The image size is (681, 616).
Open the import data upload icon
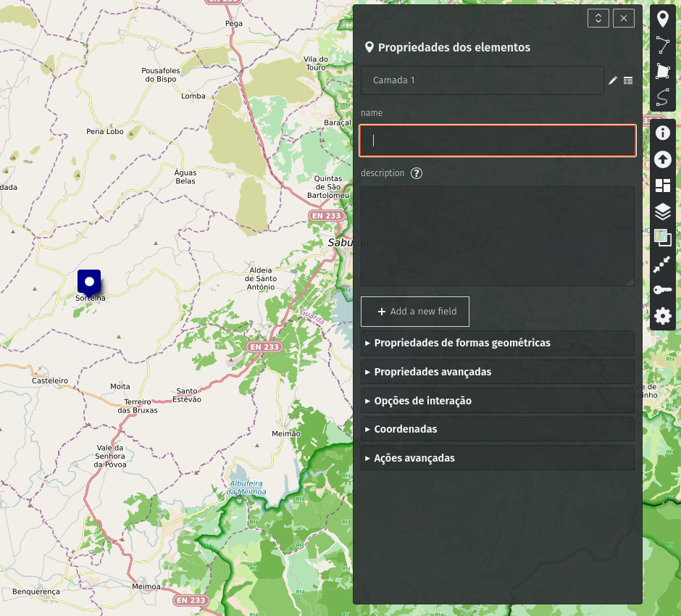pos(662,159)
